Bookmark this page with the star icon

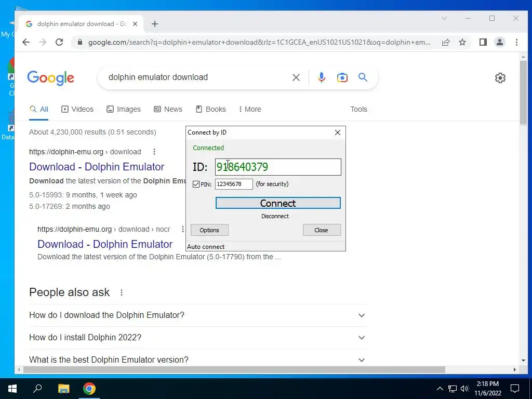[462, 42]
